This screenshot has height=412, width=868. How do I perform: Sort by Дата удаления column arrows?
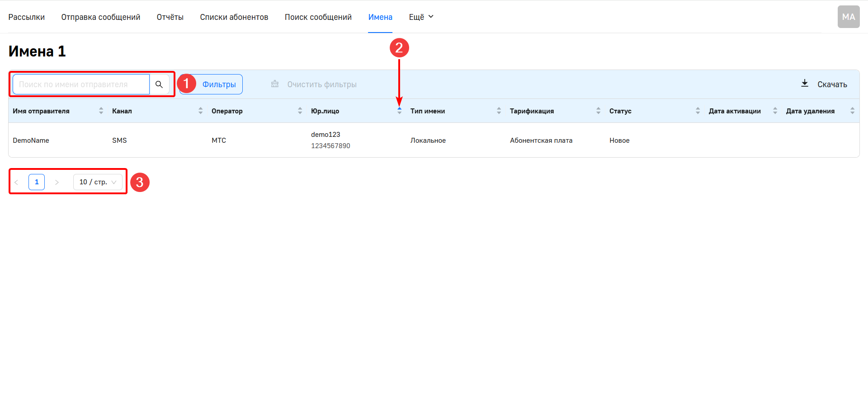852,111
